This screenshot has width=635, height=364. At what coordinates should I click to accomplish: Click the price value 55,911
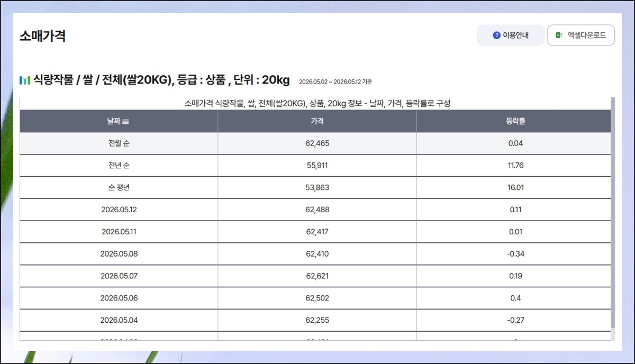(317, 166)
